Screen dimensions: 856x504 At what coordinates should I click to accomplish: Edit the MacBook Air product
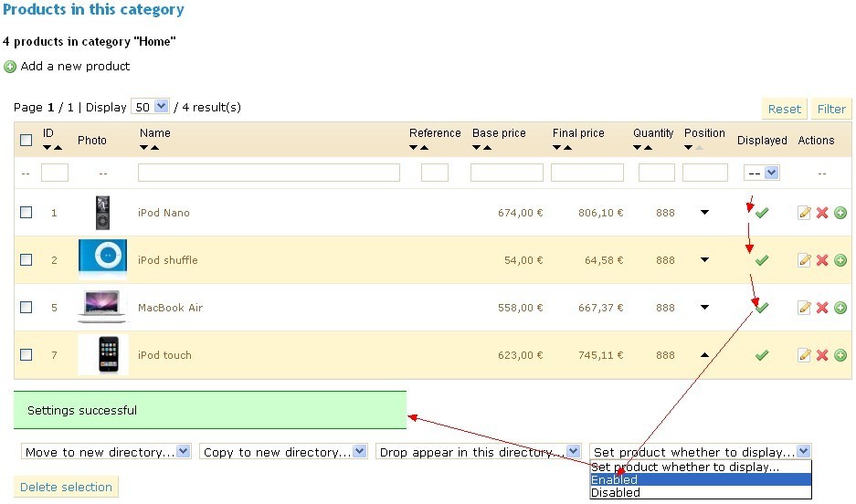click(x=804, y=308)
